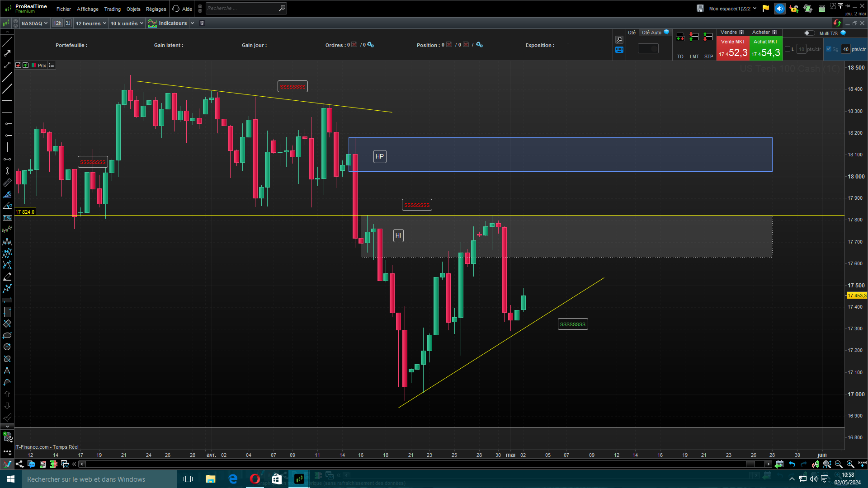
Task: Click the blue keyboard shortcuts icon
Action: (619, 50)
